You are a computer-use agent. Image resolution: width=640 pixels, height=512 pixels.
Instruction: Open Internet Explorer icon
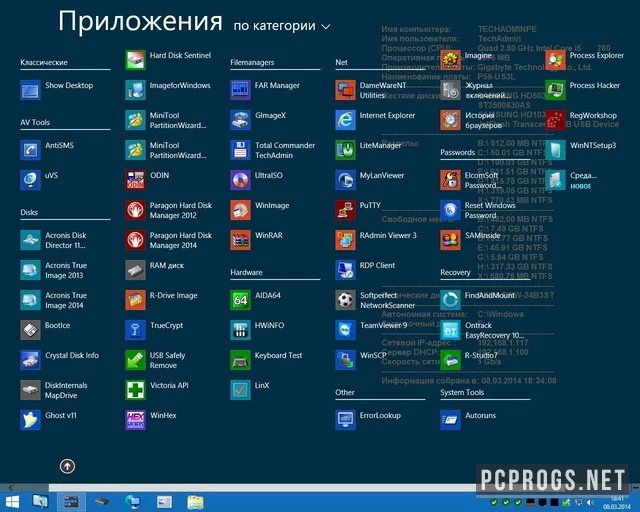[345, 120]
